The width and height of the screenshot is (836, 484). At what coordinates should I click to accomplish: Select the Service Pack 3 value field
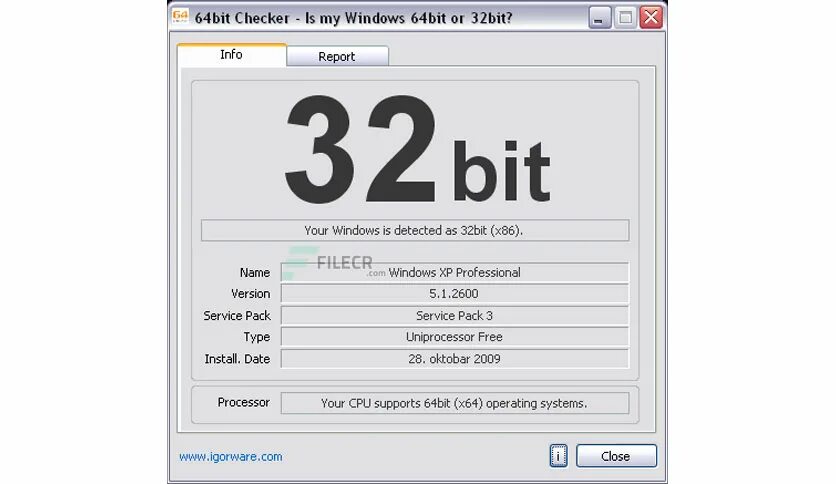[455, 316]
